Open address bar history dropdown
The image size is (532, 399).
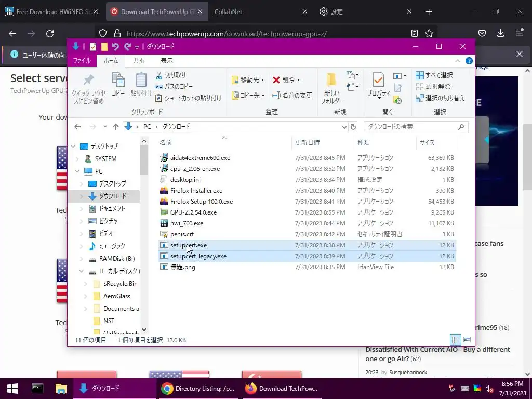click(344, 127)
